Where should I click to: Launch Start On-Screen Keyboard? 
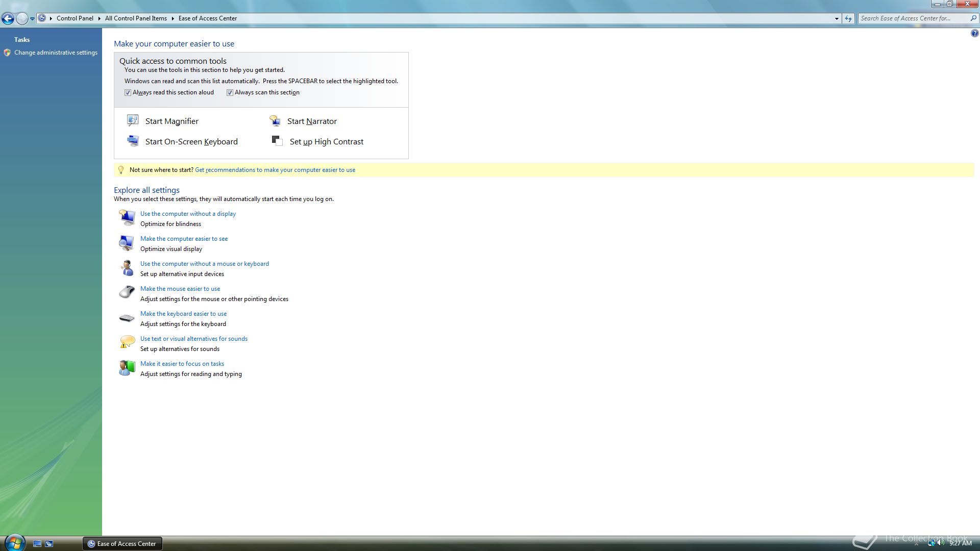(191, 141)
